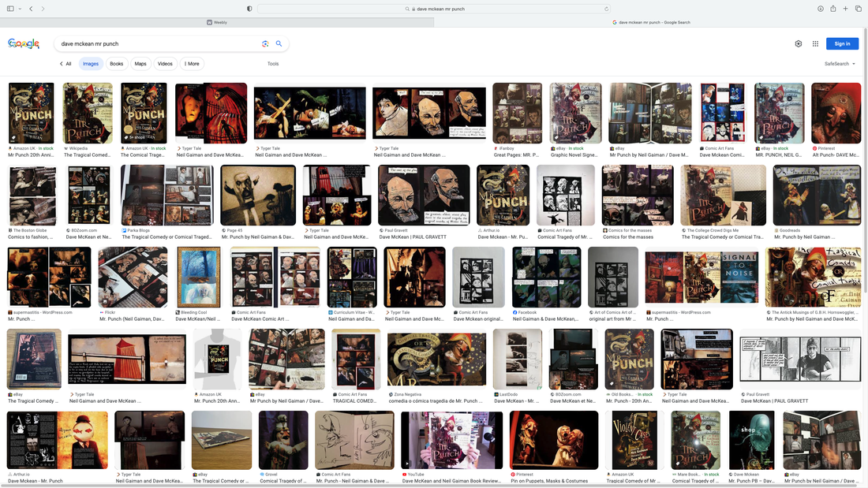
Task: Open the Google apps grid
Action: pyautogui.click(x=815, y=43)
